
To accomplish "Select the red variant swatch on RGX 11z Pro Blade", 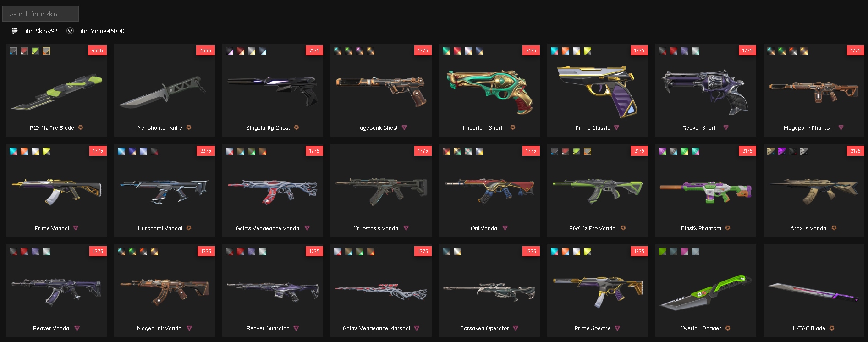I will [24, 51].
